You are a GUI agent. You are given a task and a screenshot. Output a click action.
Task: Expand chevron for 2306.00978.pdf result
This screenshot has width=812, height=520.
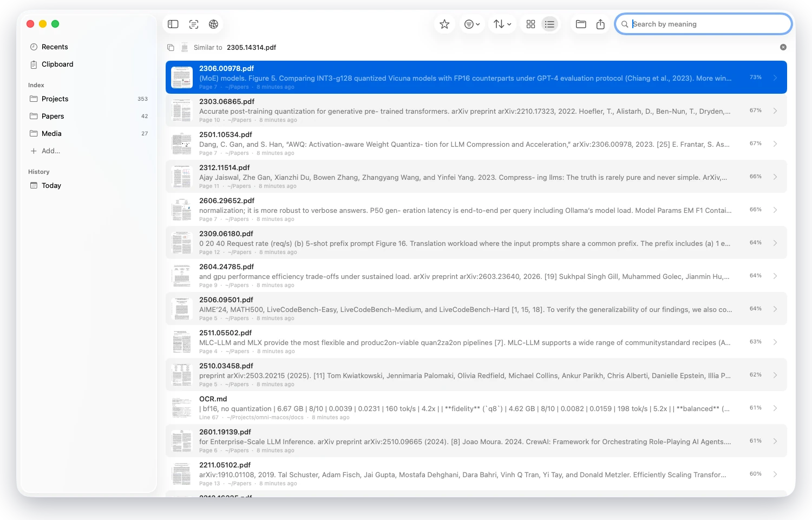tap(775, 77)
